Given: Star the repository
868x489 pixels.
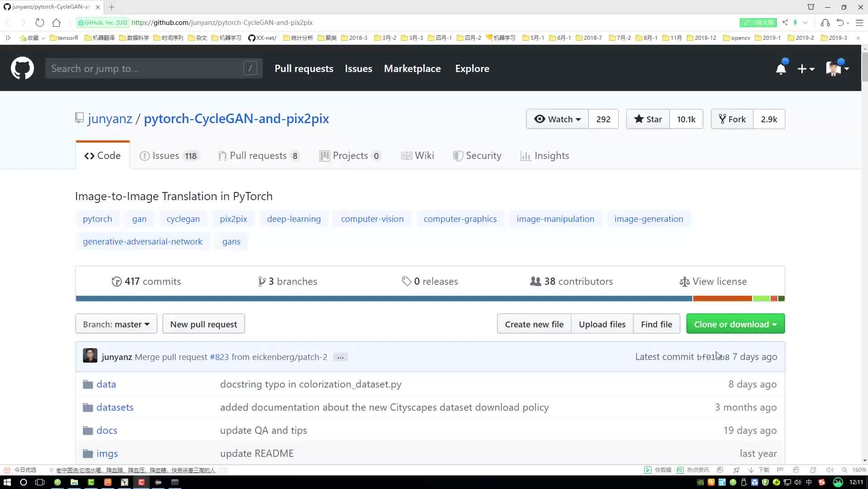Looking at the screenshot, I should click(648, 119).
